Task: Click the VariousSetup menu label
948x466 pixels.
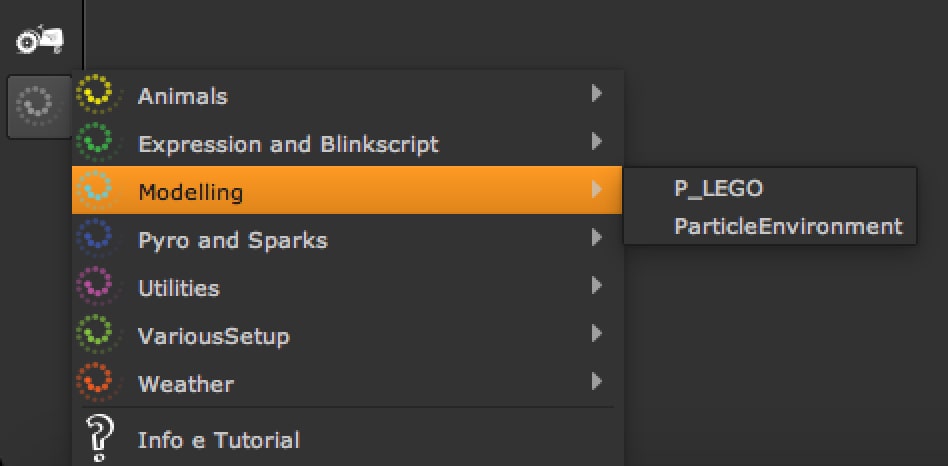Action: pyautogui.click(x=213, y=336)
